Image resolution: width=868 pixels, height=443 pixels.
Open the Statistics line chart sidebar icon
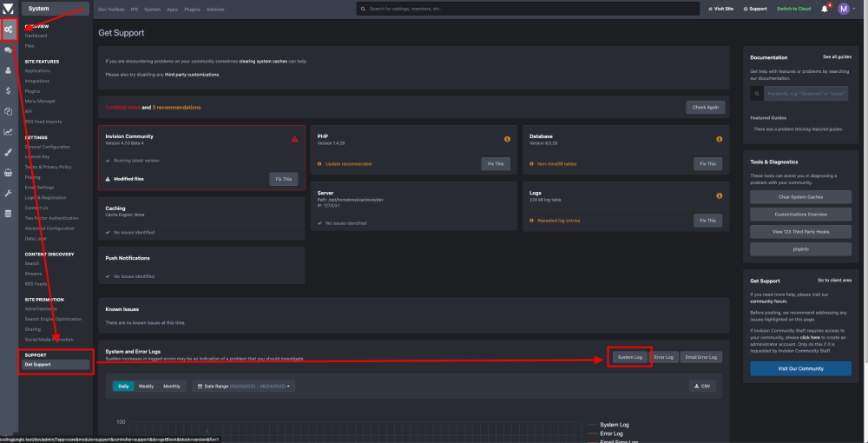(x=8, y=132)
